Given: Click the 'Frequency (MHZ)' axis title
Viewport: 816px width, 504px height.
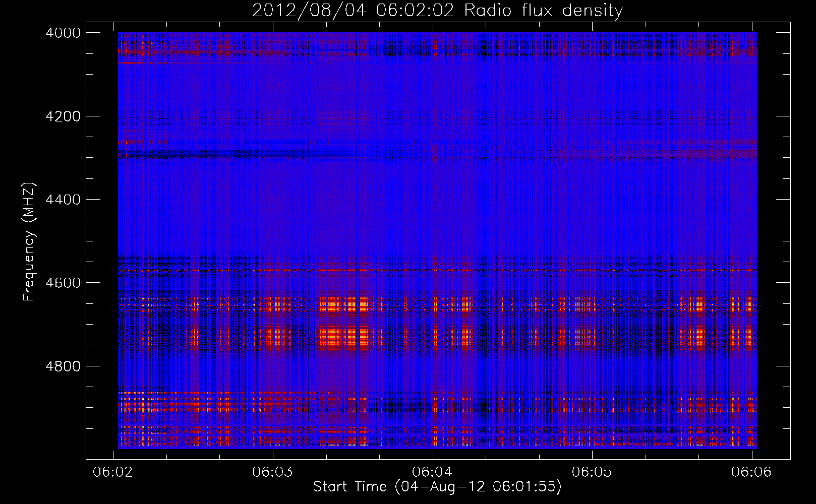Looking at the screenshot, I should pos(29,242).
